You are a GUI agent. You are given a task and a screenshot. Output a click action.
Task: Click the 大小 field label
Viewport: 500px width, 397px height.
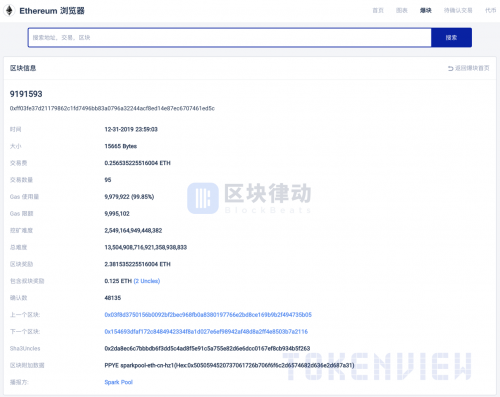pos(15,146)
